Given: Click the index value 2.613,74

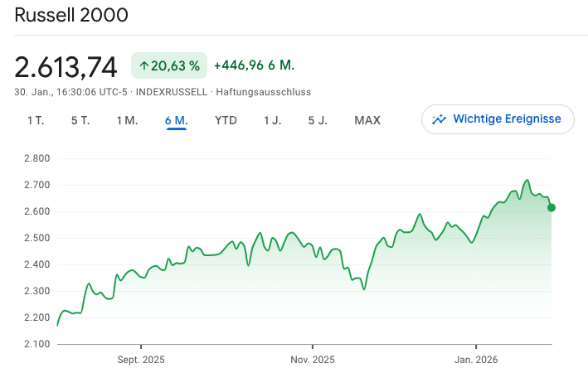Looking at the screenshot, I should click(66, 67).
